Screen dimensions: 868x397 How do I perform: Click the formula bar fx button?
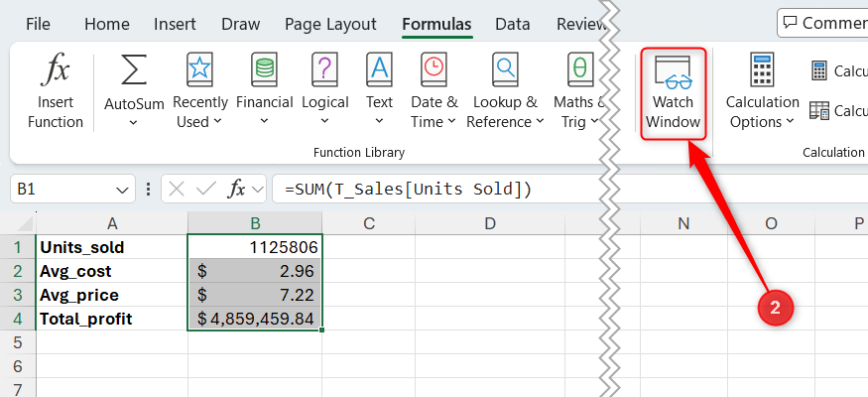pyautogui.click(x=236, y=190)
